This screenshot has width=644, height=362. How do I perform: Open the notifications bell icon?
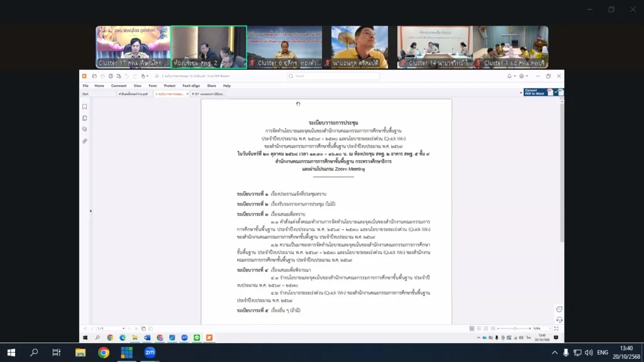click(x=509, y=76)
